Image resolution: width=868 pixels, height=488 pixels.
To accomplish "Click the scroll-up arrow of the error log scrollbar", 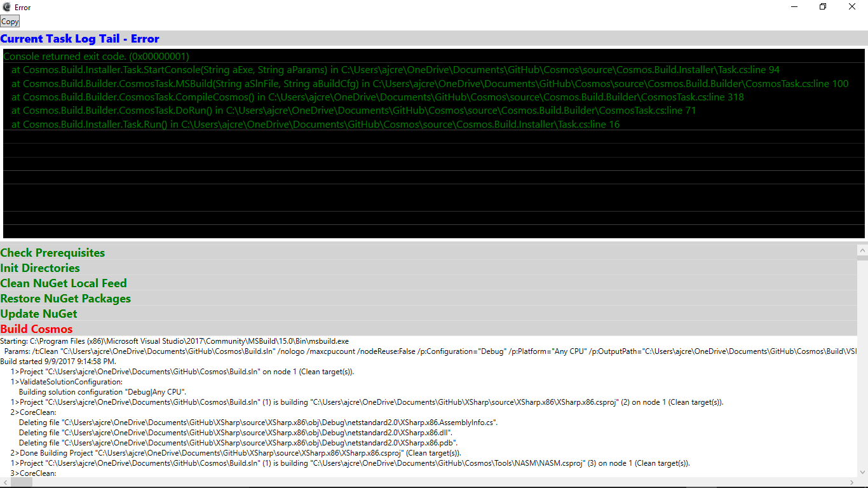I will (x=864, y=55).
